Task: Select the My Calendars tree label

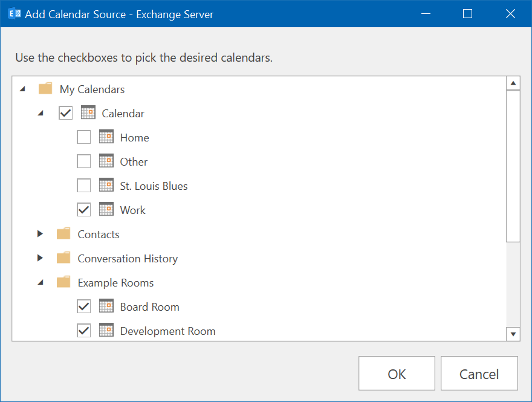Action: point(92,89)
